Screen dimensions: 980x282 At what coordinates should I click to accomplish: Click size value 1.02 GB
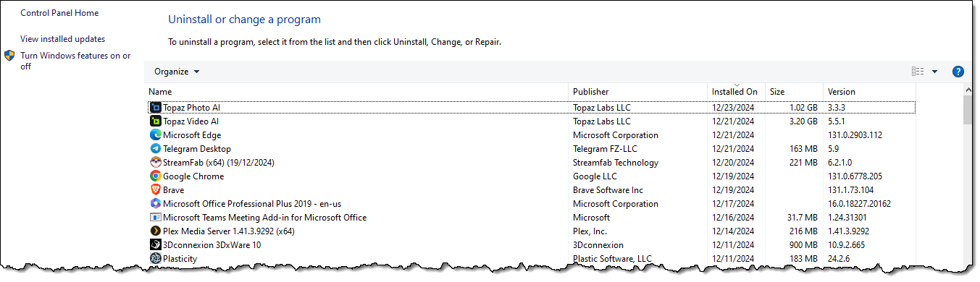803,108
